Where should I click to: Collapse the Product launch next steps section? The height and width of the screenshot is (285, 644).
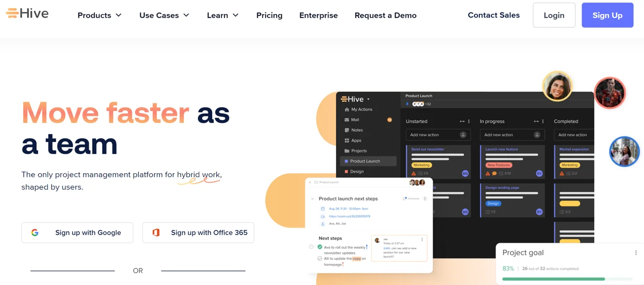[312, 198]
